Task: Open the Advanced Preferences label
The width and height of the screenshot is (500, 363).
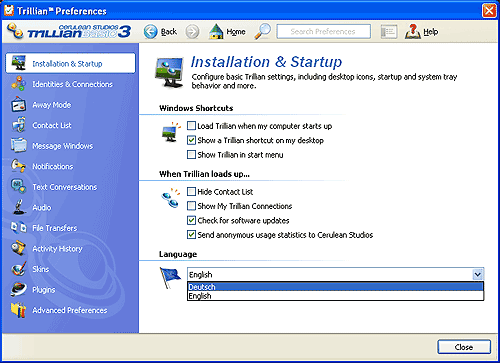Action: (x=70, y=310)
